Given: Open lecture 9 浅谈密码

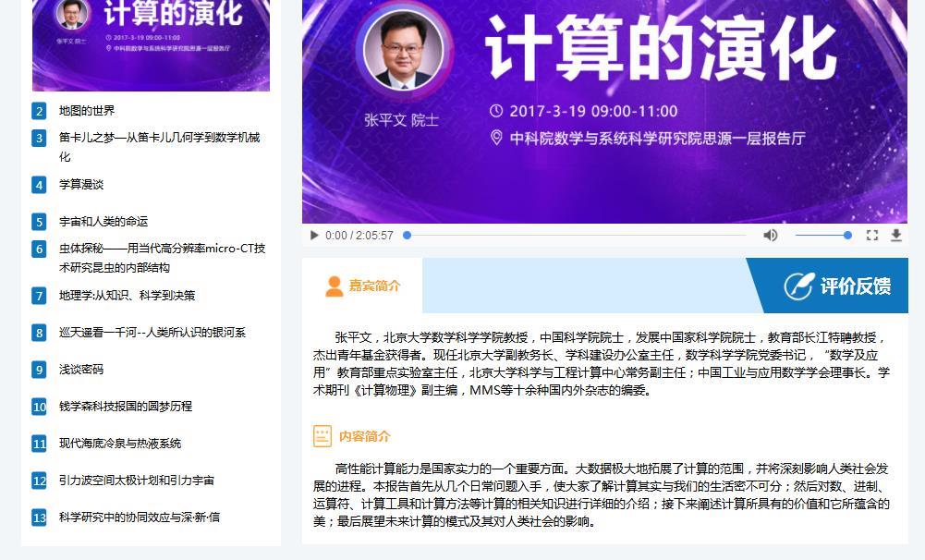Looking at the screenshot, I should (x=80, y=370).
